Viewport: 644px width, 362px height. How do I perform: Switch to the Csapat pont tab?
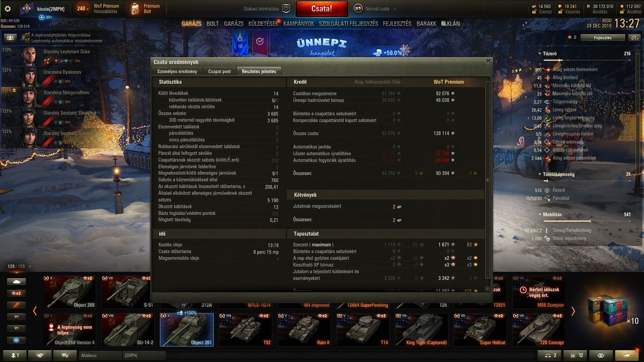coord(219,71)
